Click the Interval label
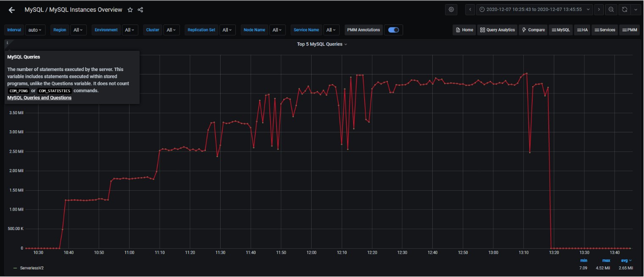The image size is (644, 277). (14, 30)
